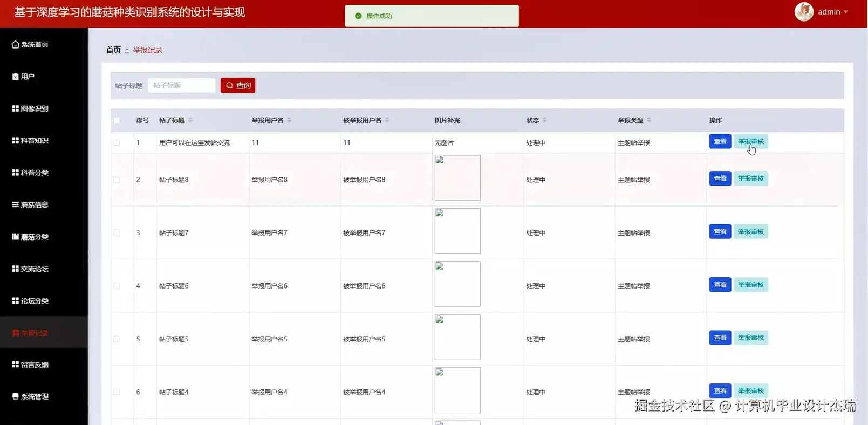This screenshot has height=425, width=868.
Task: Click the grid icon beside 留言反馈
Action: [15, 365]
